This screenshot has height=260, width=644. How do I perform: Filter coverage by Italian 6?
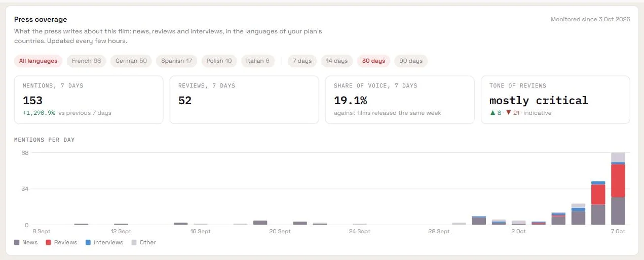point(258,61)
